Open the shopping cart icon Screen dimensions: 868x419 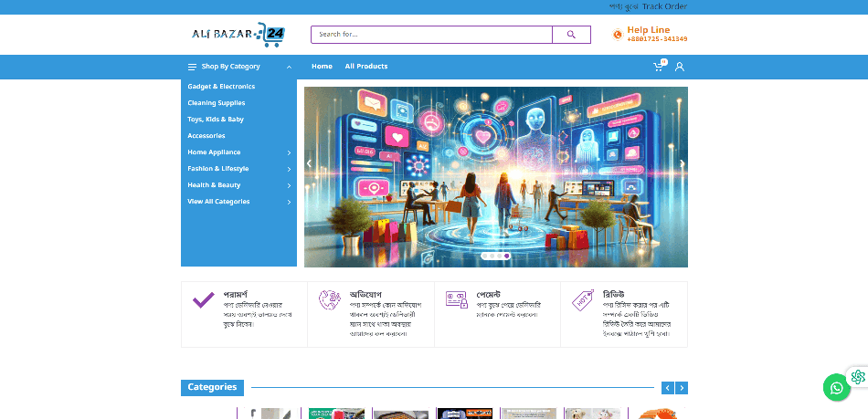(x=659, y=67)
